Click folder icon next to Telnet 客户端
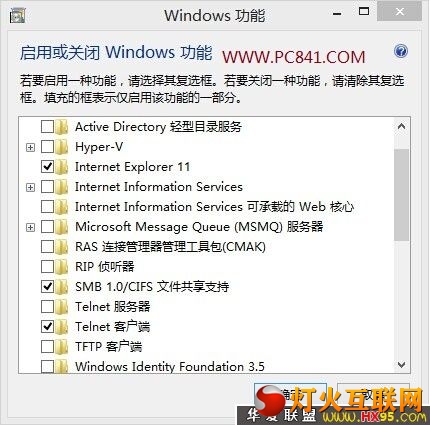 [x=61, y=327]
